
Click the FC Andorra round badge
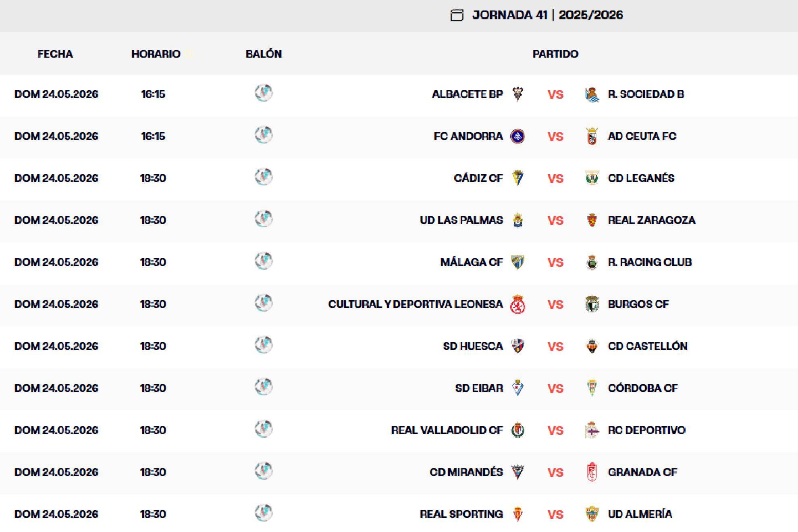point(518,136)
